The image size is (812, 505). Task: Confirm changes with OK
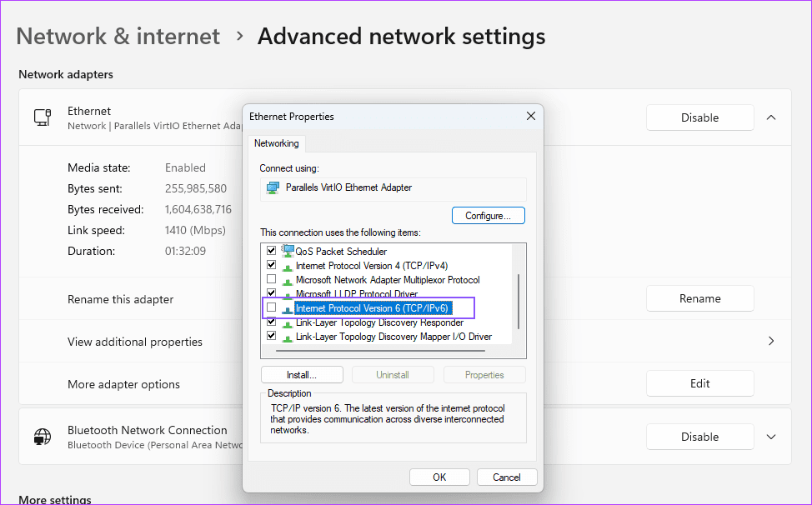click(x=439, y=477)
